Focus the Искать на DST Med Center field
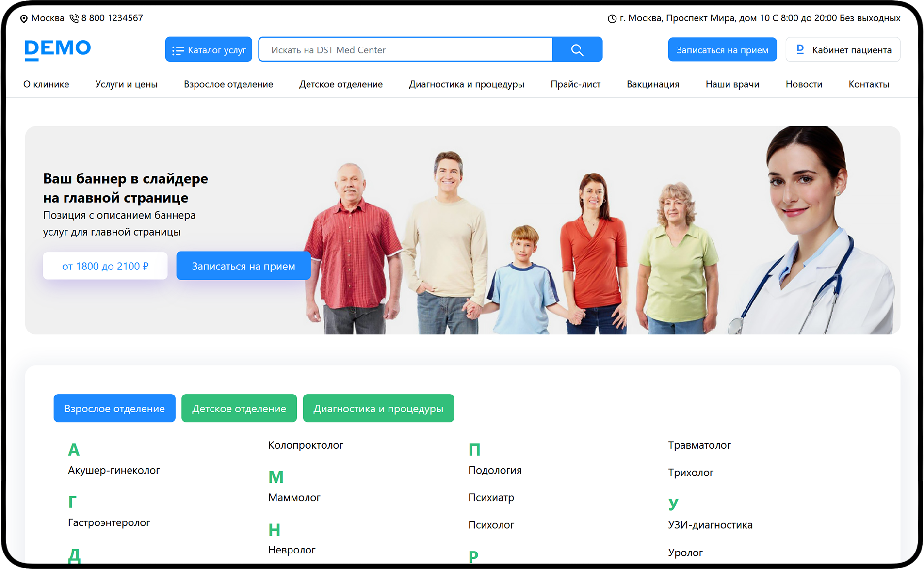 pyautogui.click(x=406, y=49)
